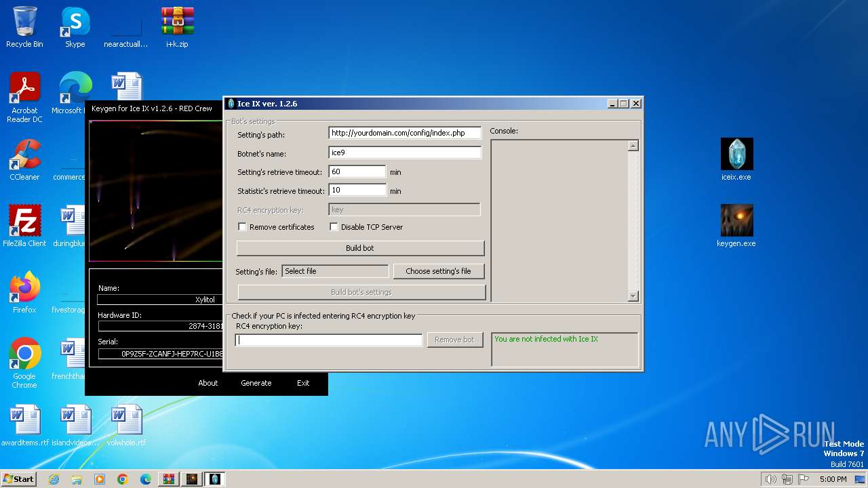Launch Skype from the desktop
Screen dimensions: 868x488
[x=75, y=27]
